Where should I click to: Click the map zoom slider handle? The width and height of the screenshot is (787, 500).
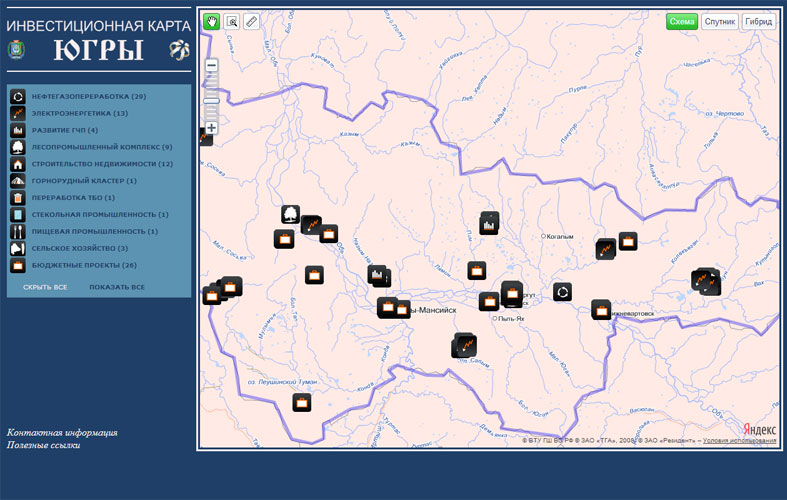[x=211, y=101]
